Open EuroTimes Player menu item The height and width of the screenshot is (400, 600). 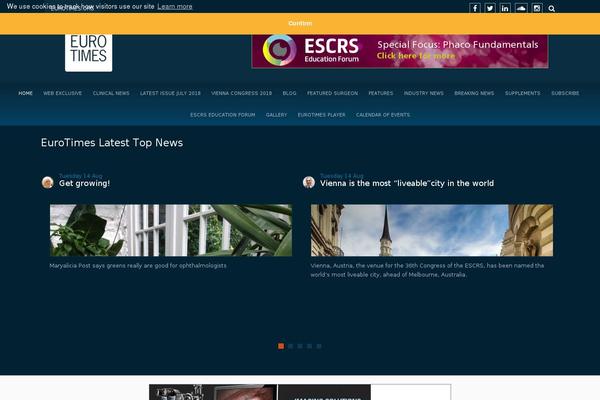coord(321,115)
